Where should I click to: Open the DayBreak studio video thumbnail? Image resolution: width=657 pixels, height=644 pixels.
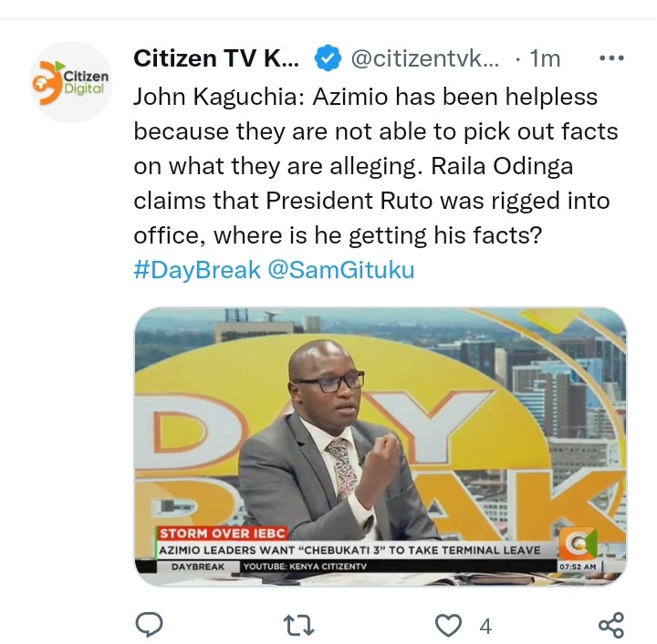(x=381, y=447)
